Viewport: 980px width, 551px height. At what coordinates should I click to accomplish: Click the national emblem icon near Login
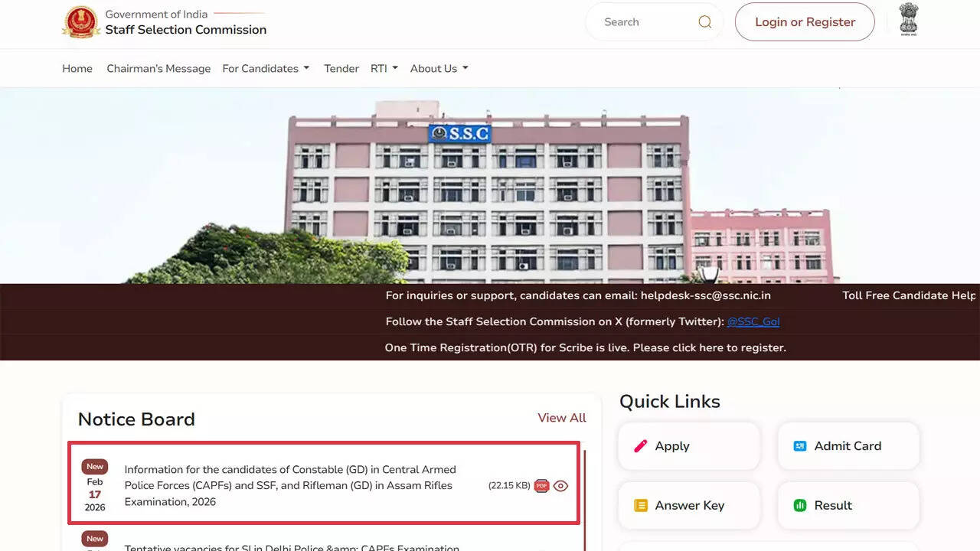click(x=908, y=20)
